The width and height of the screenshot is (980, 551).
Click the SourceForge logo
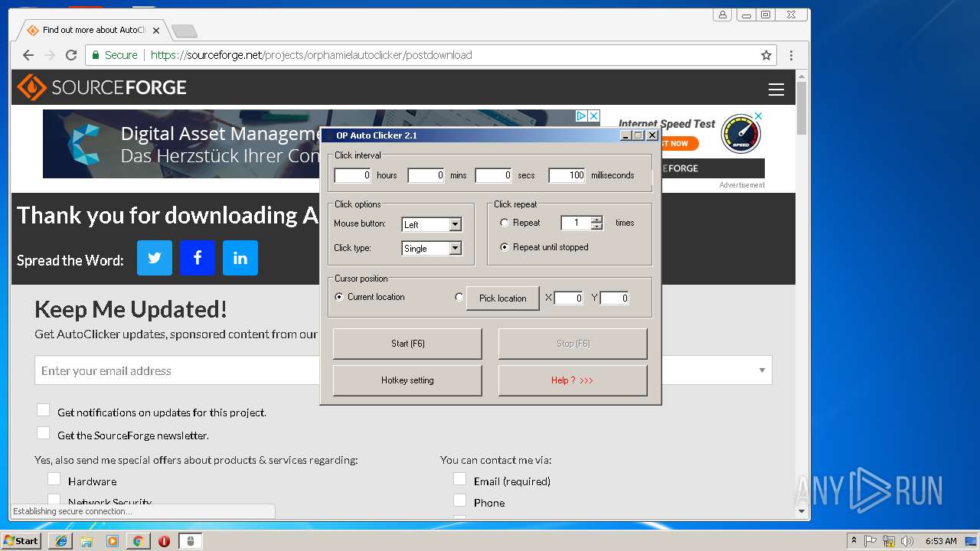pyautogui.click(x=102, y=87)
